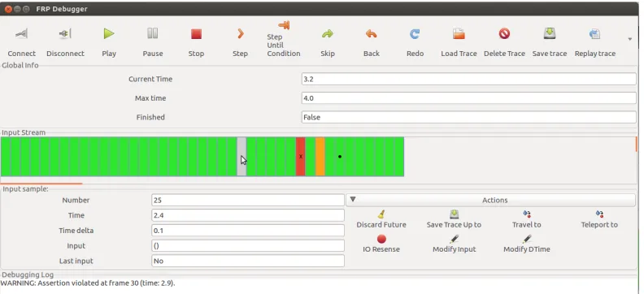Screen dimensions: 644x294
Task: Click the Modify Input pencil icon
Action: click(454, 239)
